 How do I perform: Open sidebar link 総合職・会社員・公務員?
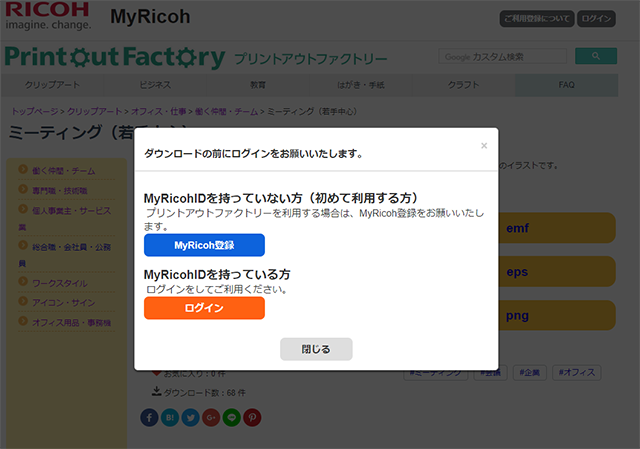64,255
